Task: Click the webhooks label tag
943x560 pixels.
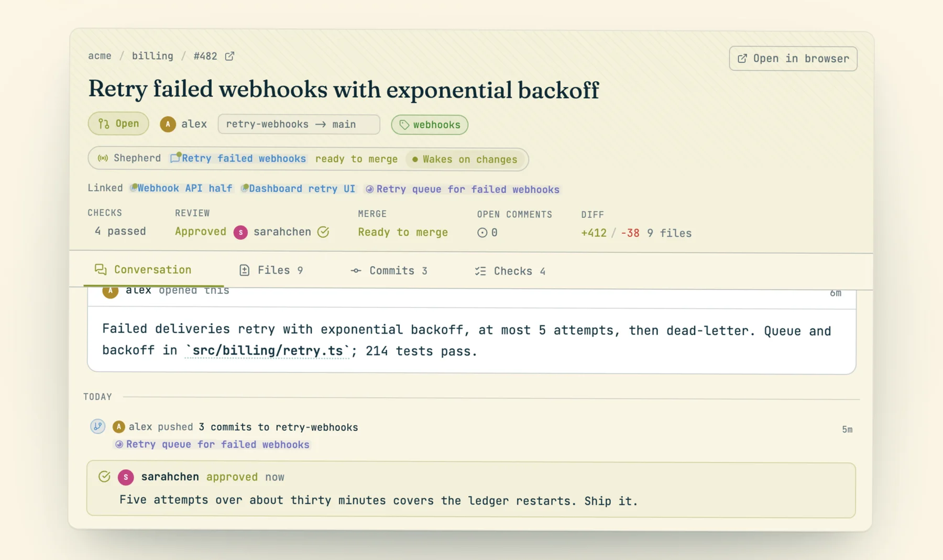Action: [x=430, y=125]
